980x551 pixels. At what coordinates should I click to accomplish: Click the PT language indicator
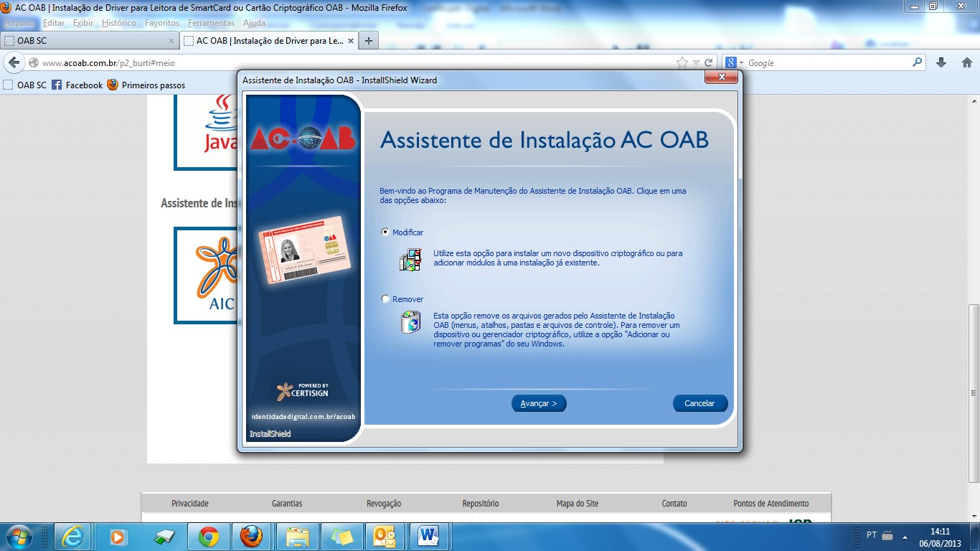coord(872,535)
